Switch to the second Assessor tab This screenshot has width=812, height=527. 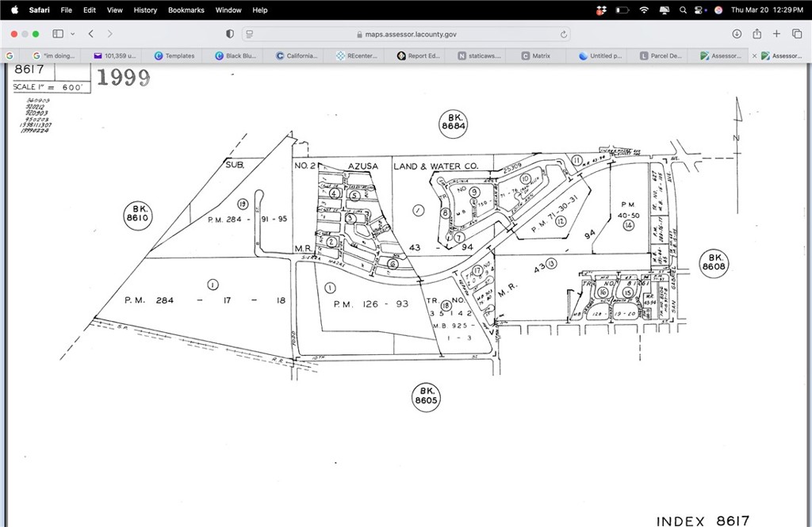pyautogui.click(x=783, y=55)
